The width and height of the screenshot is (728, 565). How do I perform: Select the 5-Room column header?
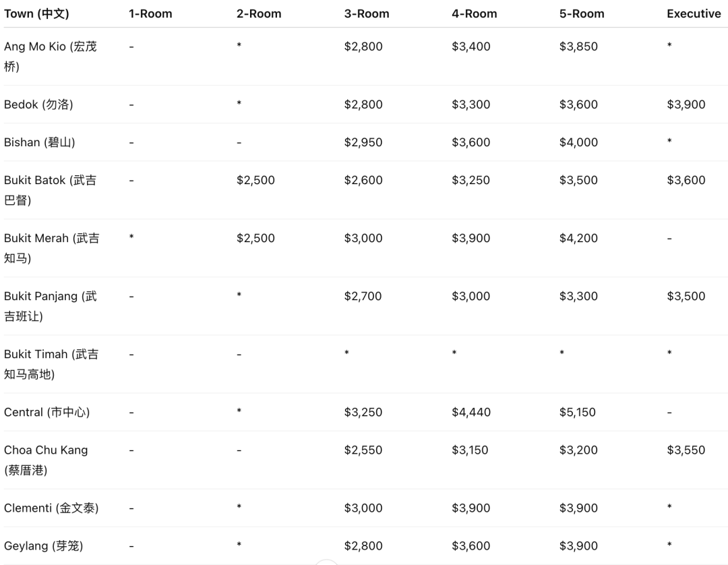coord(582,13)
